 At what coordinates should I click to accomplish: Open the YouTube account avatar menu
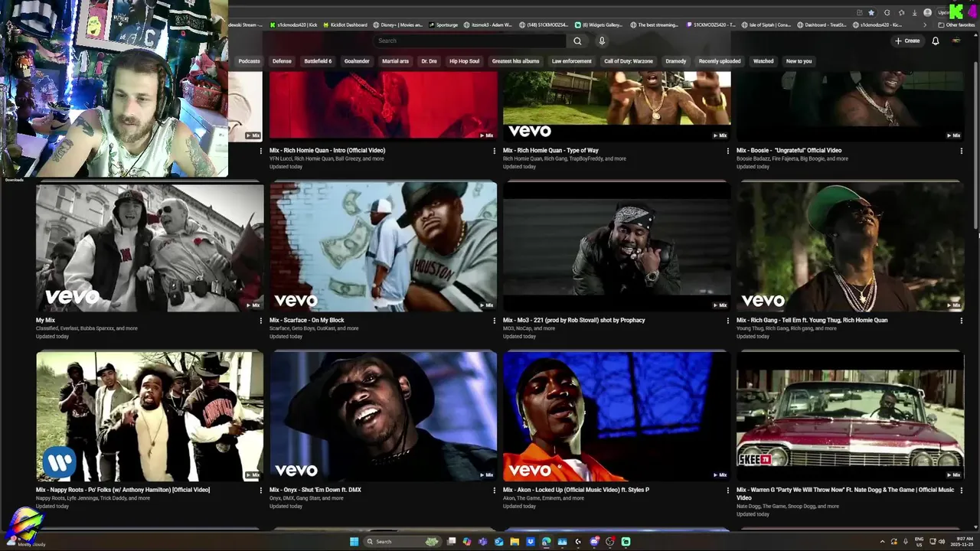955,41
